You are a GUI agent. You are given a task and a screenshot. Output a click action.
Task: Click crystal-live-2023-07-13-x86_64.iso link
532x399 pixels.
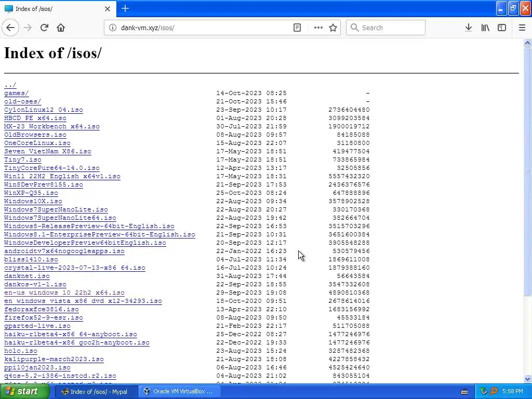click(75, 268)
